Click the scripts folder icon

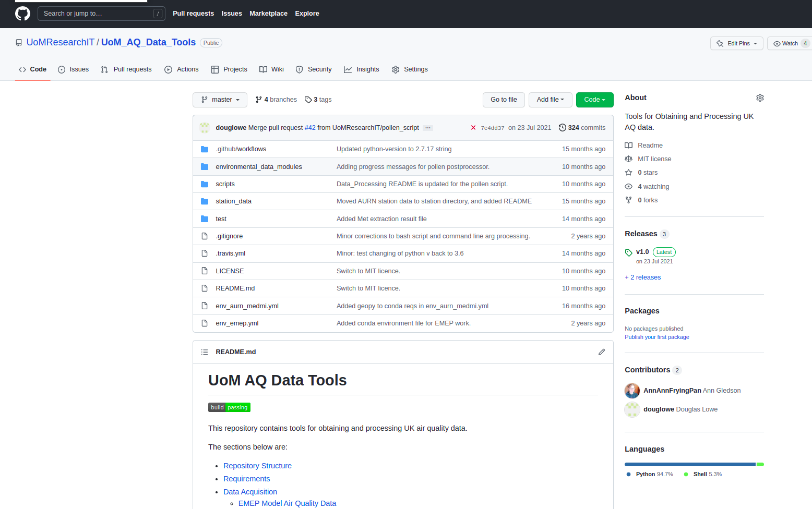click(x=205, y=184)
